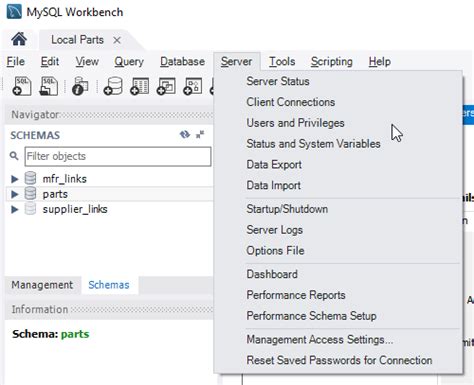Create a new view icon
Screen dimensions: 474x385
click(166, 86)
